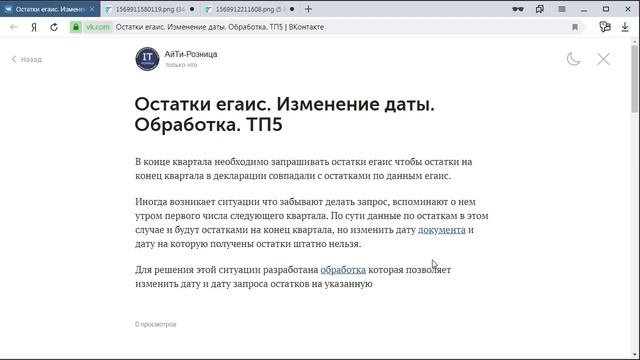Close the article with the X icon
640x360 pixels.
click(x=603, y=59)
